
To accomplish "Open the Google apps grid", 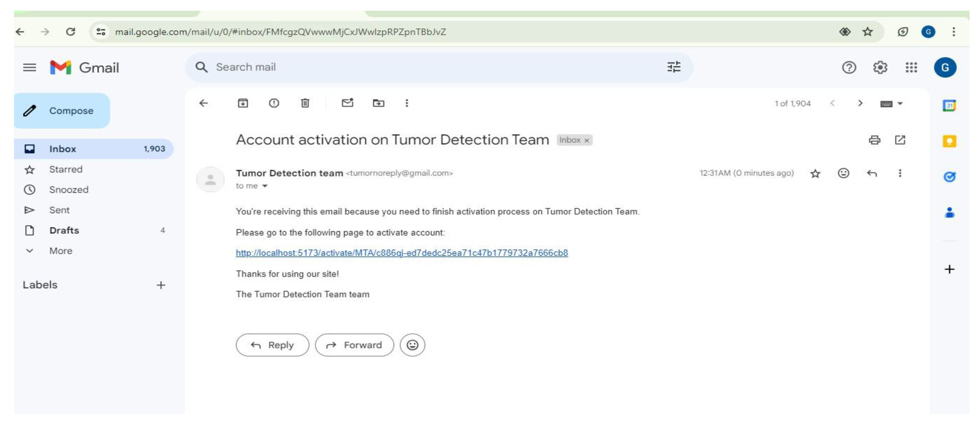I will click(x=911, y=68).
